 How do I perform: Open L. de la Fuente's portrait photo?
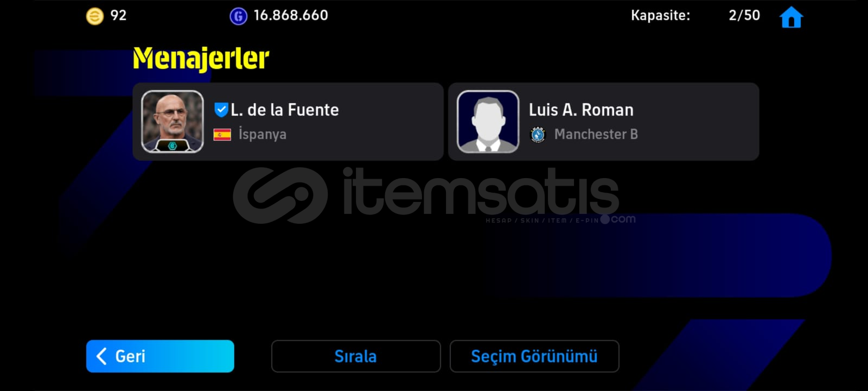[173, 122]
